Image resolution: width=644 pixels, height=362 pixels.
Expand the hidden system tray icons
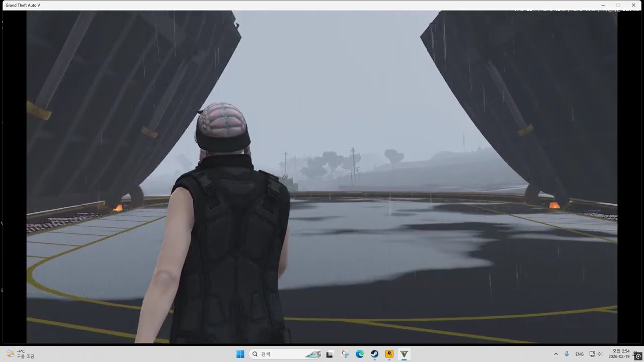pos(556,354)
